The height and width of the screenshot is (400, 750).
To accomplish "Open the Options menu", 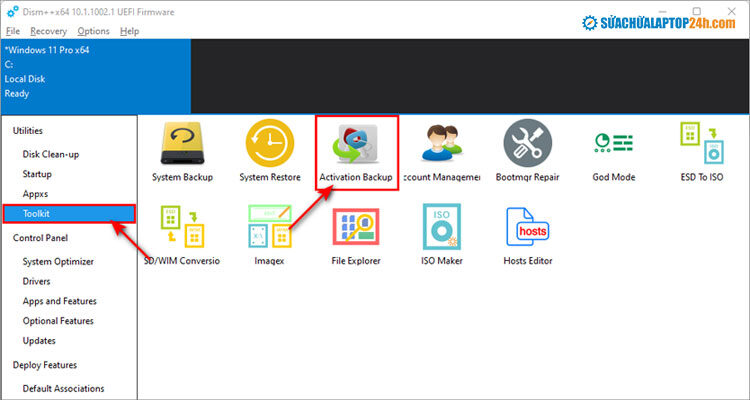I will pyautogui.click(x=93, y=31).
